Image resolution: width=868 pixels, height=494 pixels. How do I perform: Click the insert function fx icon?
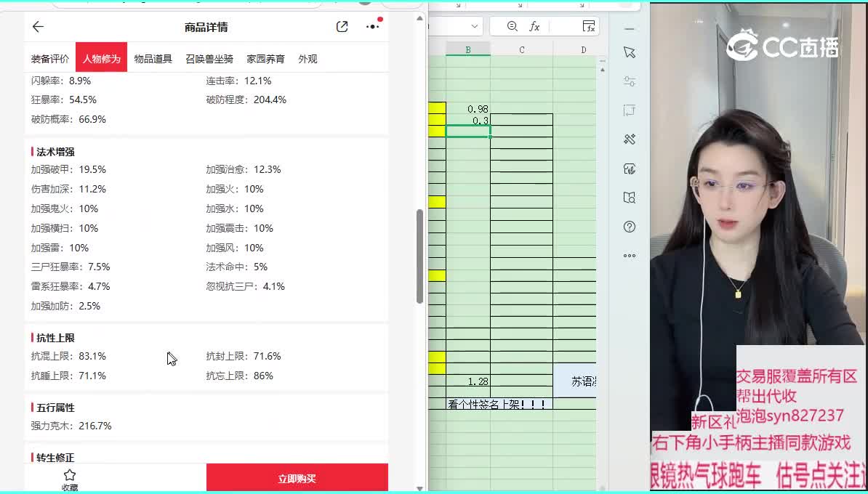[533, 25]
